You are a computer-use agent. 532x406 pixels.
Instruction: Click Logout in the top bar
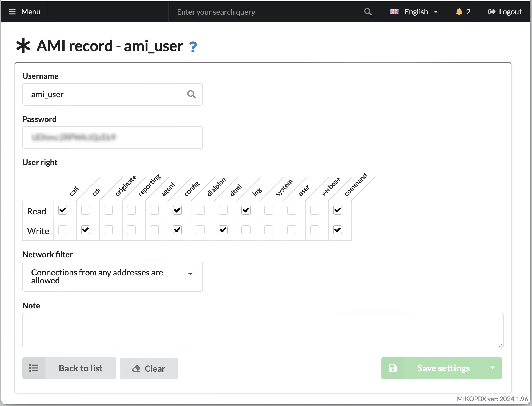point(505,12)
